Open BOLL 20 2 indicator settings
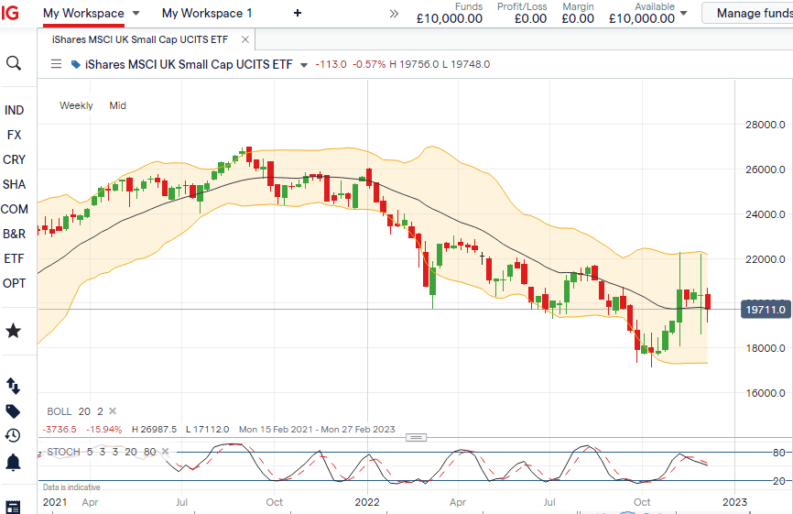The width and height of the screenshot is (793, 514). 75,411
